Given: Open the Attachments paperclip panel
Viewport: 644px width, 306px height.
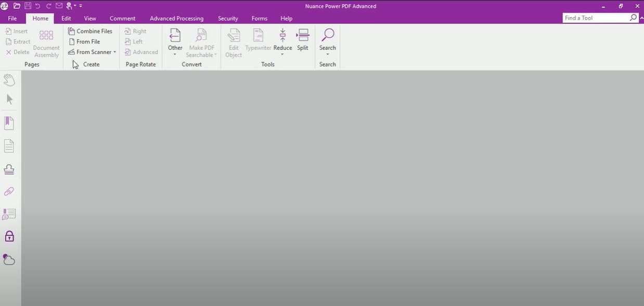Looking at the screenshot, I should point(9,192).
